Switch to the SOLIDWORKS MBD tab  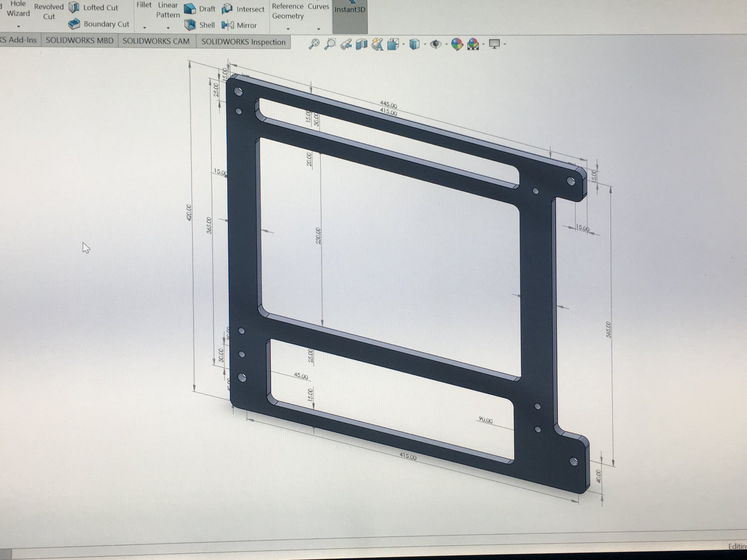coord(80,40)
